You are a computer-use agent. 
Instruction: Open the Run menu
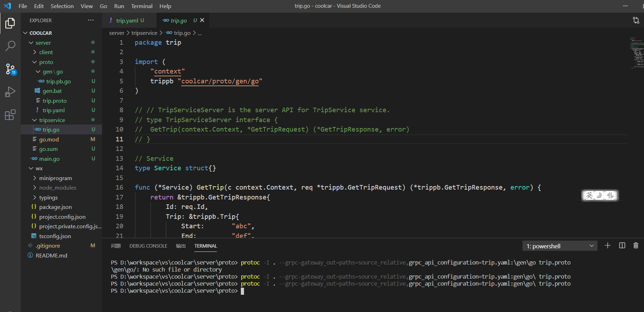tap(119, 6)
